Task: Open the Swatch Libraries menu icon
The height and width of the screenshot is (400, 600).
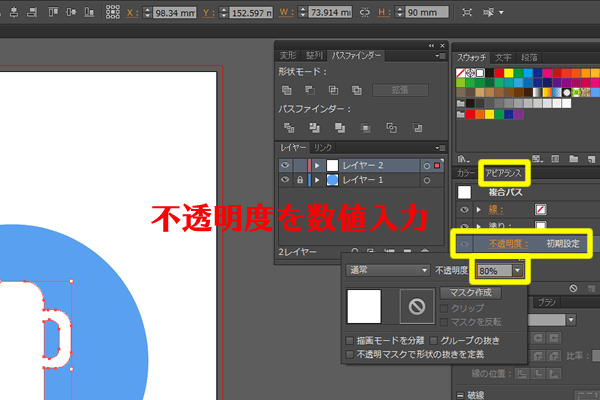Action: (x=464, y=159)
